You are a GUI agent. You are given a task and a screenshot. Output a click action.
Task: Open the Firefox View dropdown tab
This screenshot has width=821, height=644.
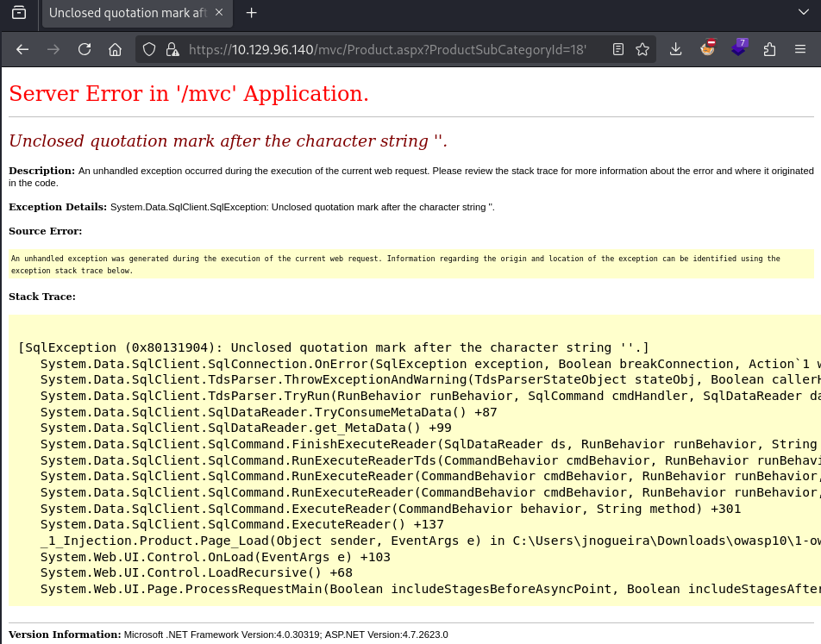click(19, 13)
